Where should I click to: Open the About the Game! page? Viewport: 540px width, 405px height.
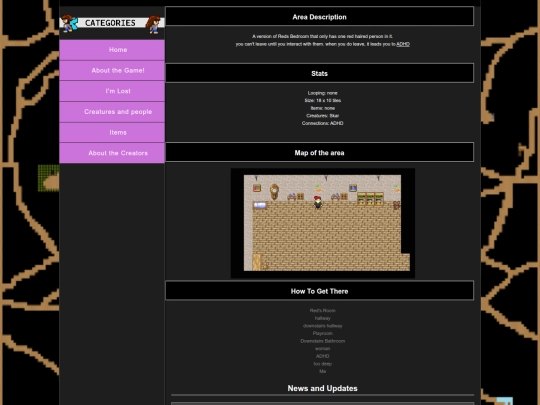coord(112,71)
